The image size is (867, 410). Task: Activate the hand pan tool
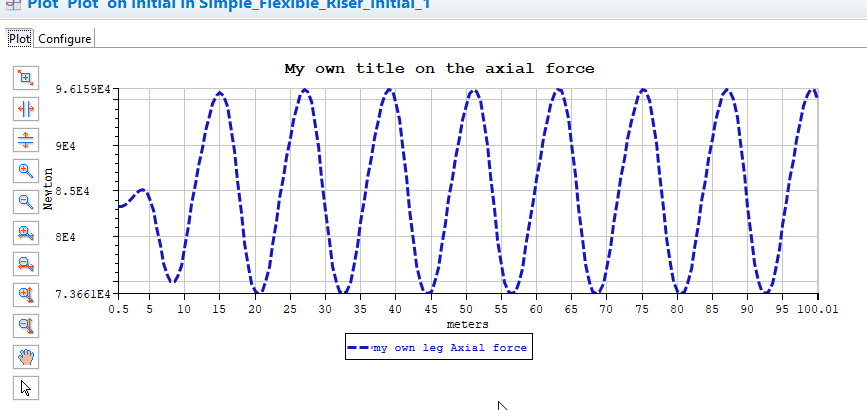tap(27, 356)
